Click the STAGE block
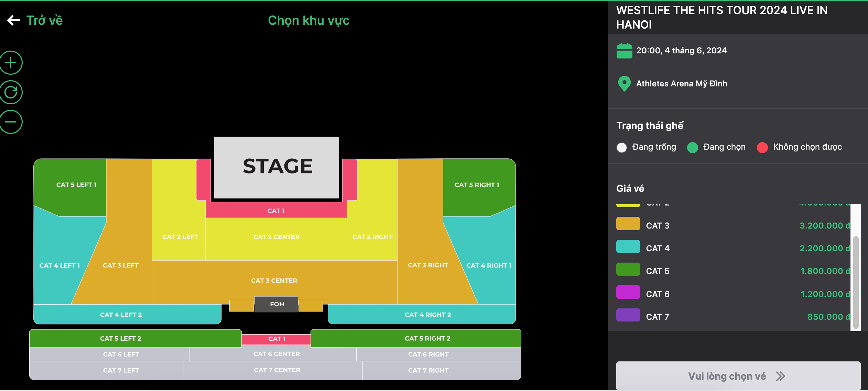The height and width of the screenshot is (391, 868). [x=276, y=168]
